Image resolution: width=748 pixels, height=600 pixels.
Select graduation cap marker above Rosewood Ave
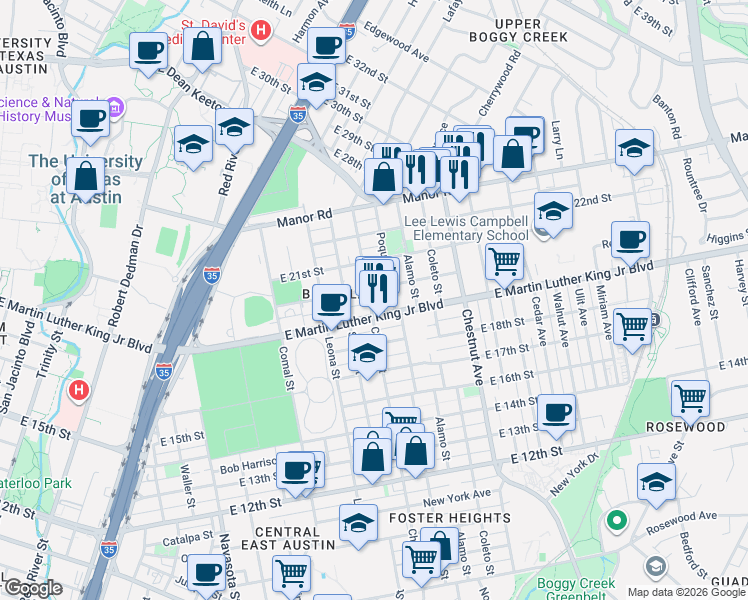pyautogui.click(x=656, y=485)
